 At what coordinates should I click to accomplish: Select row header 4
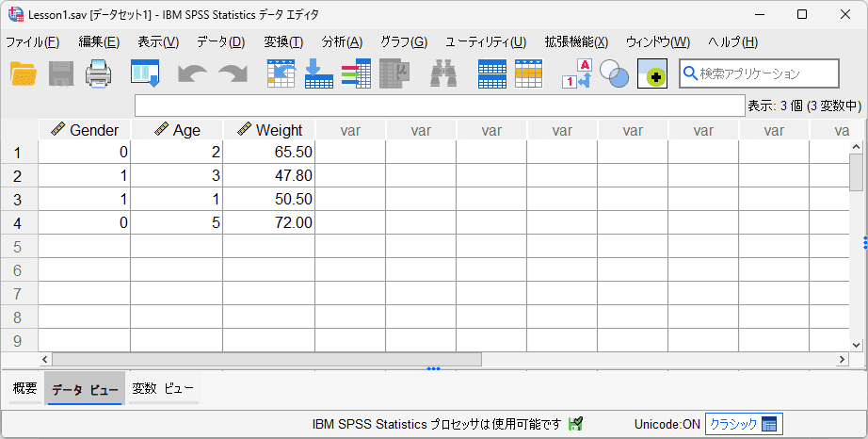pyautogui.click(x=19, y=222)
